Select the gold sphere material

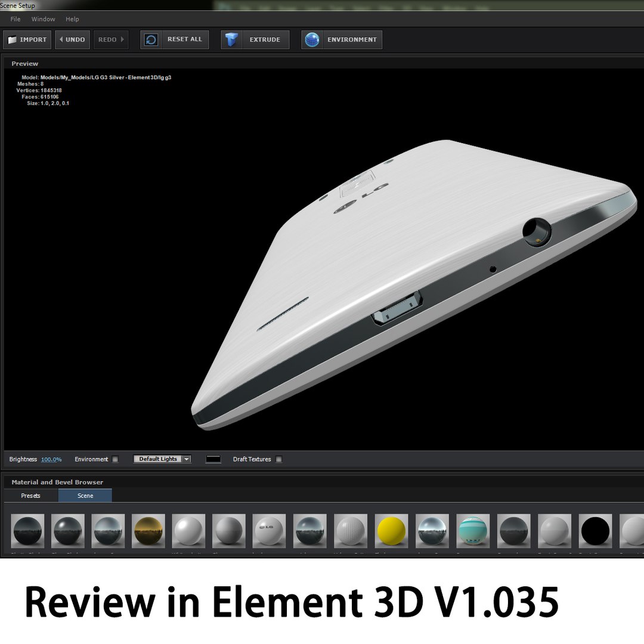148,531
